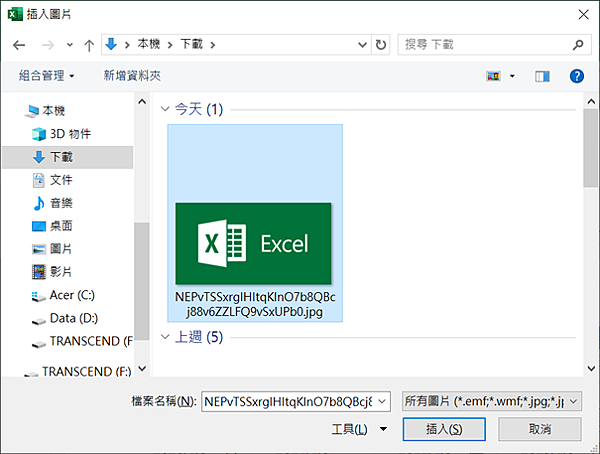Open the 所有圖片 file type filter
600x454 pixels.
coord(492,401)
